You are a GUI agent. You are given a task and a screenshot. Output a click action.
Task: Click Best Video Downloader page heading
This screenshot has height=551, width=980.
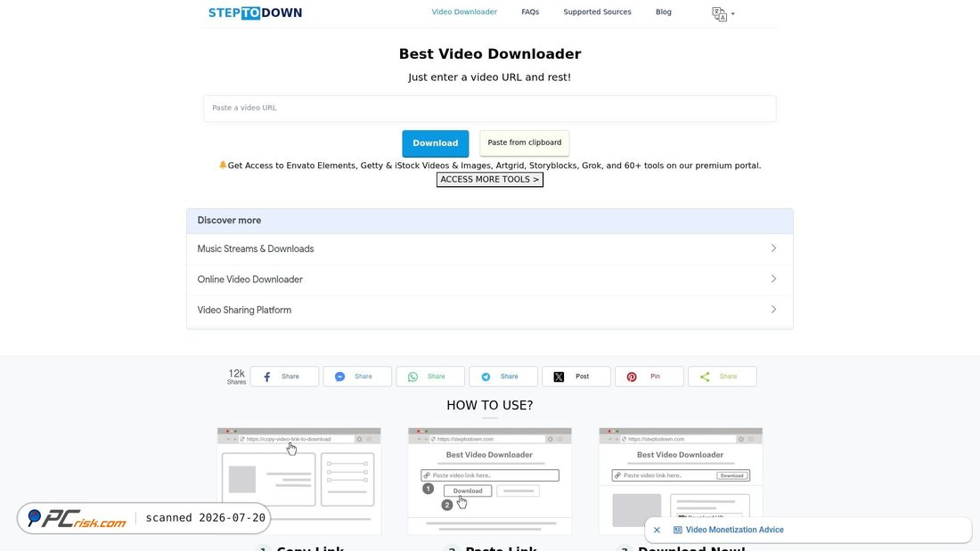pos(490,53)
